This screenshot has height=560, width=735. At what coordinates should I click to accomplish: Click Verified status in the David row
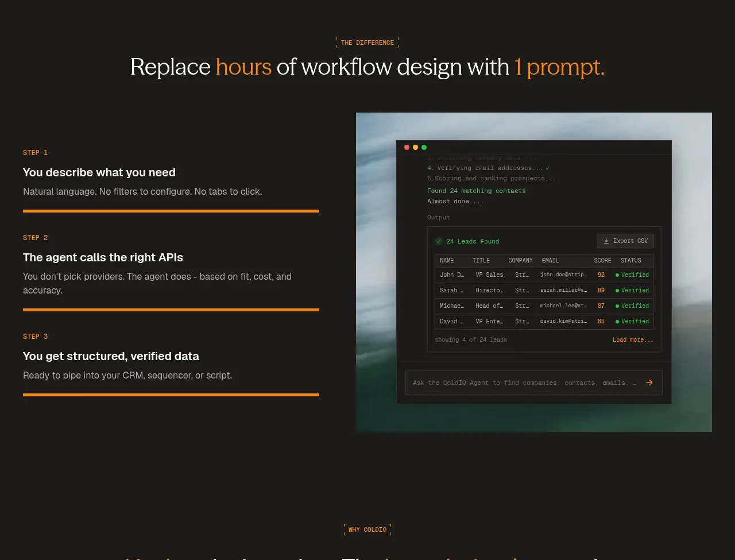(x=632, y=322)
